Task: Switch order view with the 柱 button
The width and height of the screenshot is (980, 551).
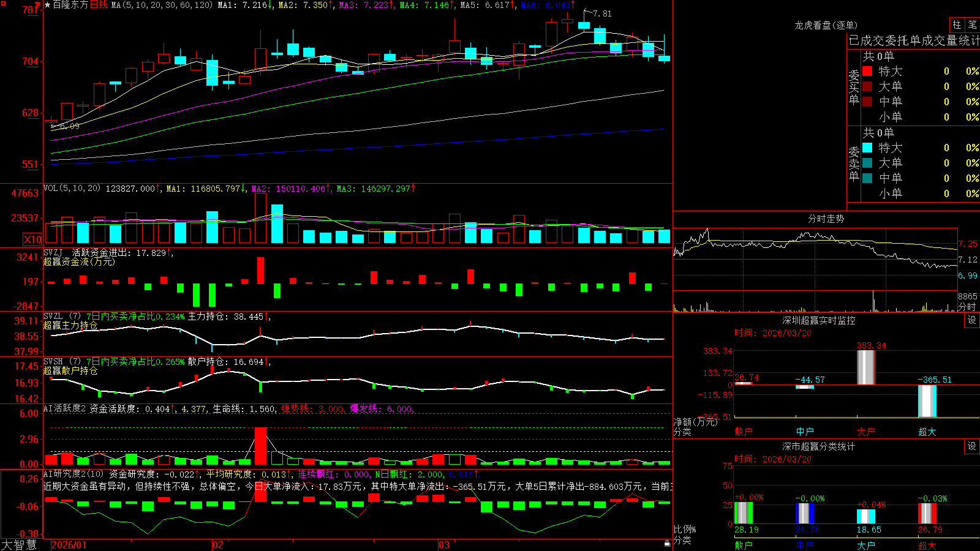Action: coord(957,25)
